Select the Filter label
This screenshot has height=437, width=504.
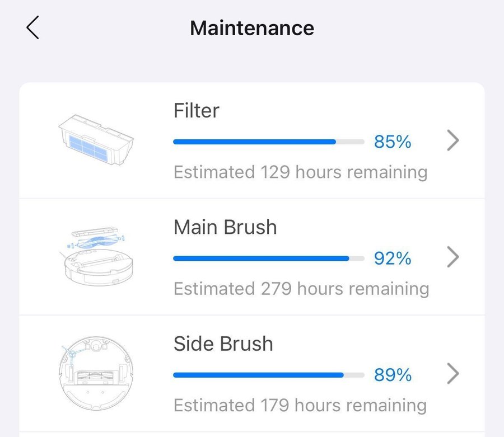(197, 110)
